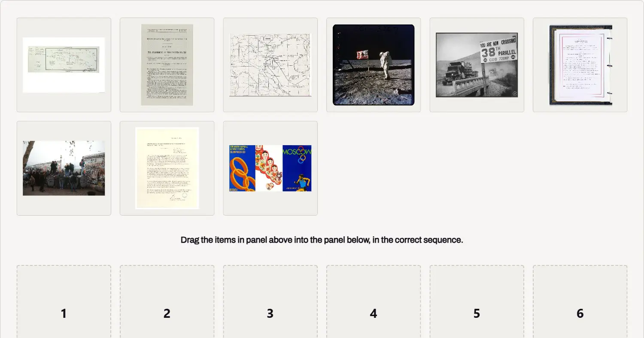Click drop slot number 5
644x338 pixels.
click(x=477, y=301)
